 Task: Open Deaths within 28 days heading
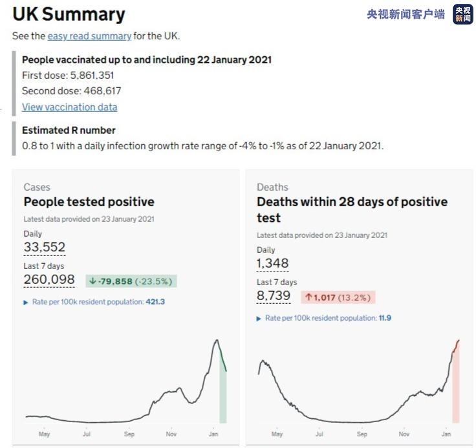(352, 209)
